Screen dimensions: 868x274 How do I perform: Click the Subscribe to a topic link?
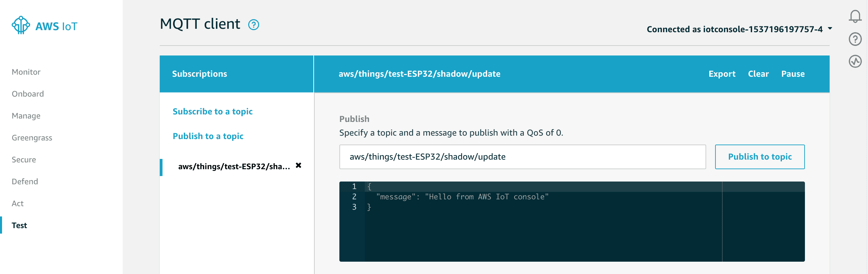[213, 111]
